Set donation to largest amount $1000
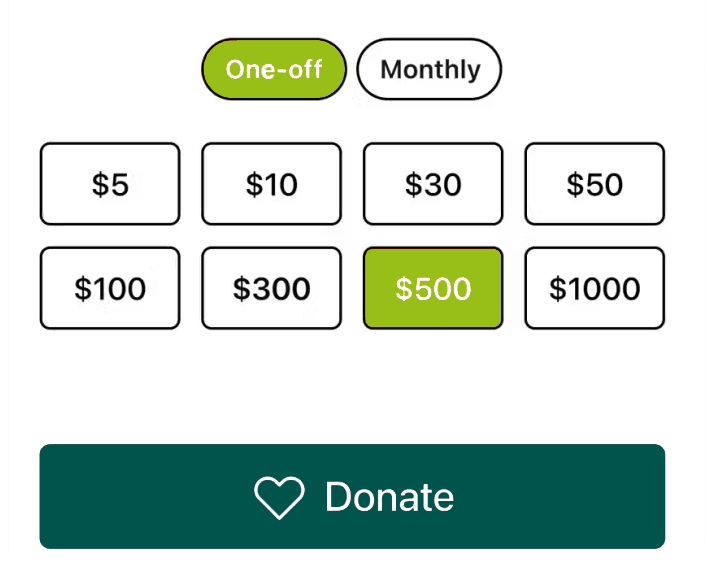 click(594, 288)
